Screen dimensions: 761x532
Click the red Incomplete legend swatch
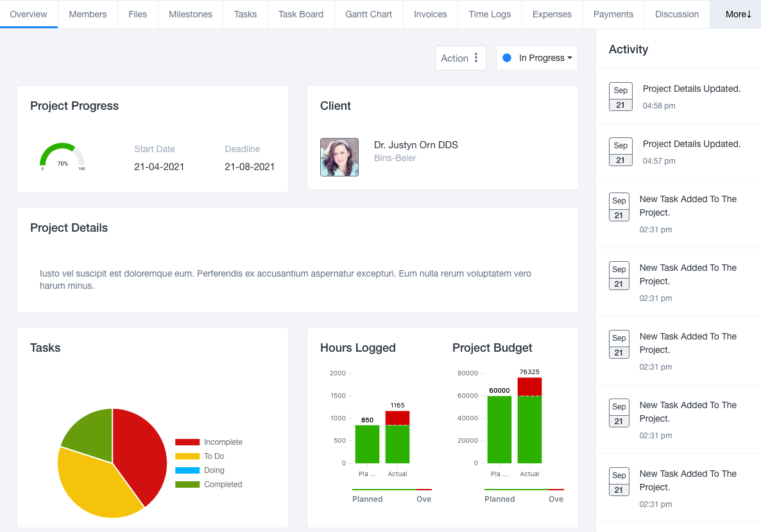(187, 442)
